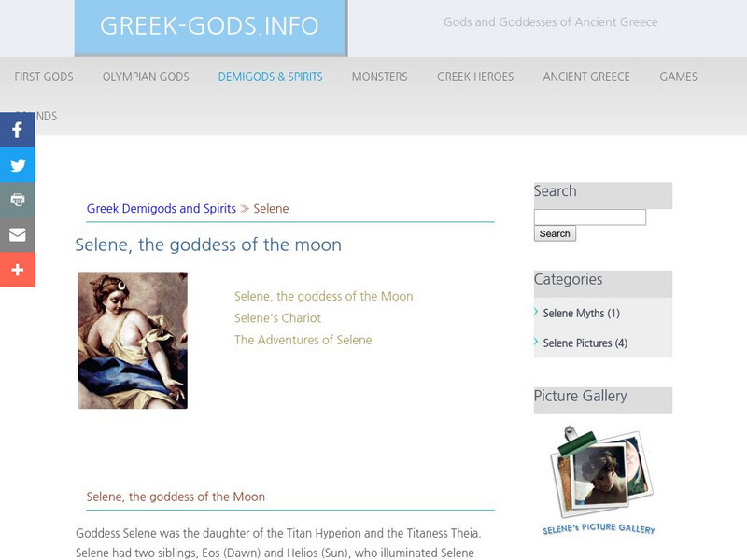The height and width of the screenshot is (560, 747).
Task: Open the Ancient Greece menu
Action: click(x=586, y=77)
